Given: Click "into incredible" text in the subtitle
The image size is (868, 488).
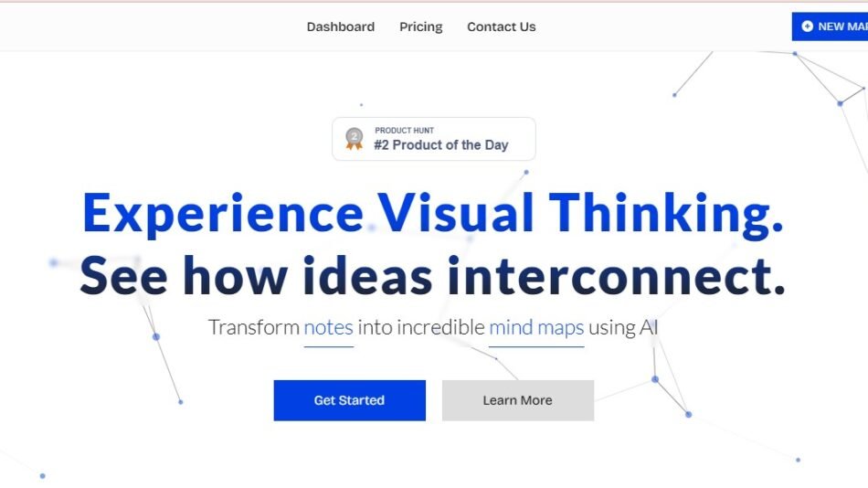Looking at the screenshot, I should tap(420, 327).
